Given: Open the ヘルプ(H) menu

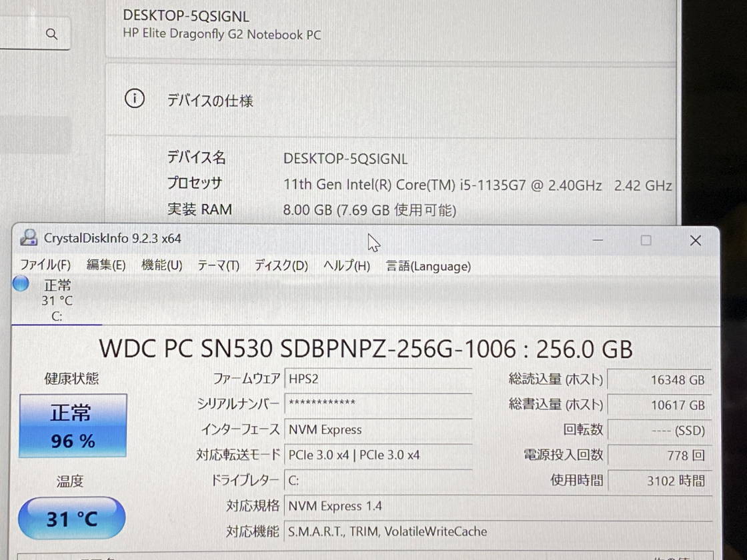Looking at the screenshot, I should pyautogui.click(x=346, y=265).
